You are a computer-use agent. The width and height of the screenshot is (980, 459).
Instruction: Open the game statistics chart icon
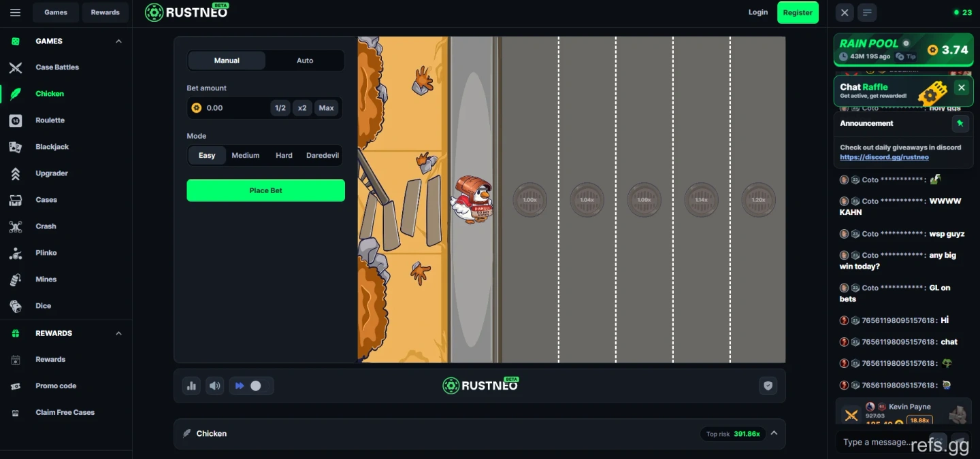coord(191,386)
